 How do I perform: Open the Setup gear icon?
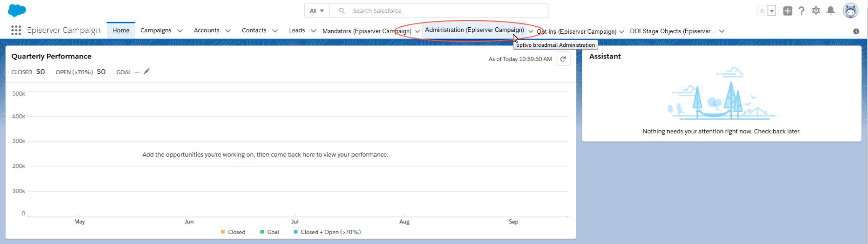coord(816,11)
